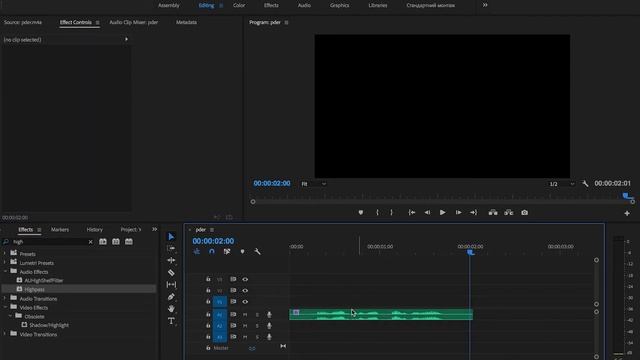640x360 pixels.
Task: Step back one frame
Action: pyautogui.click(x=427, y=213)
